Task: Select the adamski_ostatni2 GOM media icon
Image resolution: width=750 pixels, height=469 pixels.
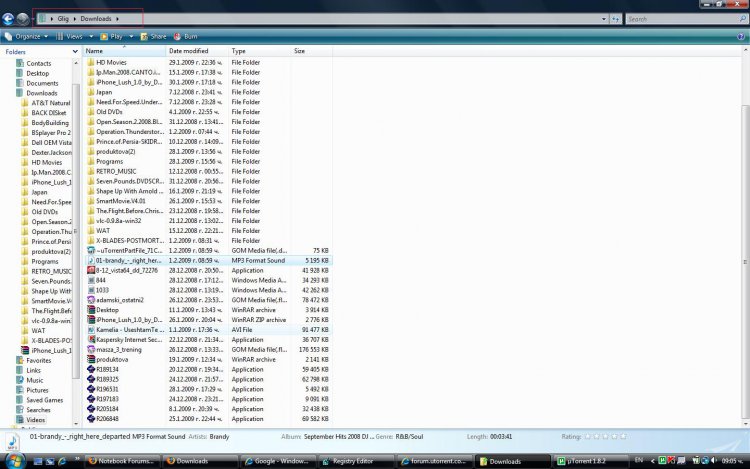Action: 90,300
